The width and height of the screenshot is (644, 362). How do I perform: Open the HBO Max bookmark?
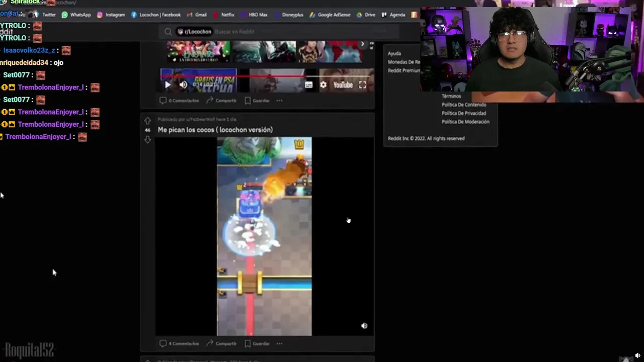254,15
